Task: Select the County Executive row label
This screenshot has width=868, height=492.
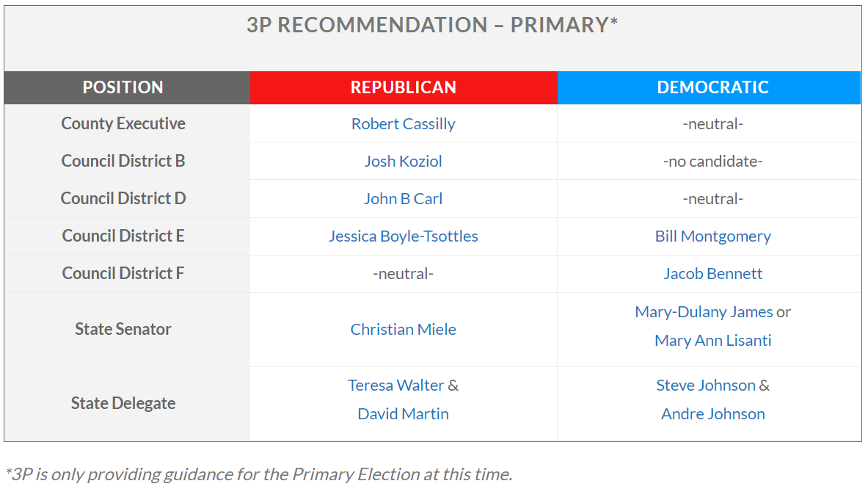Action: point(123,123)
